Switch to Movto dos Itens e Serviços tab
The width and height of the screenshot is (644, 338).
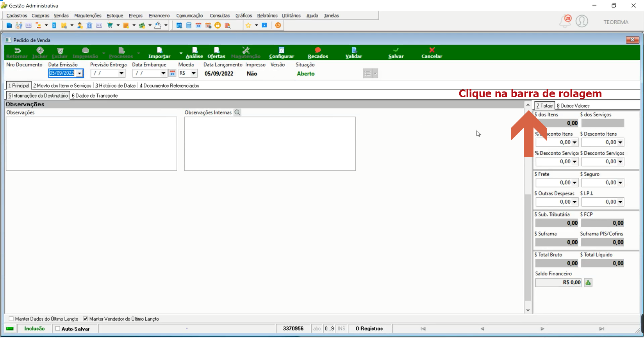(62, 86)
